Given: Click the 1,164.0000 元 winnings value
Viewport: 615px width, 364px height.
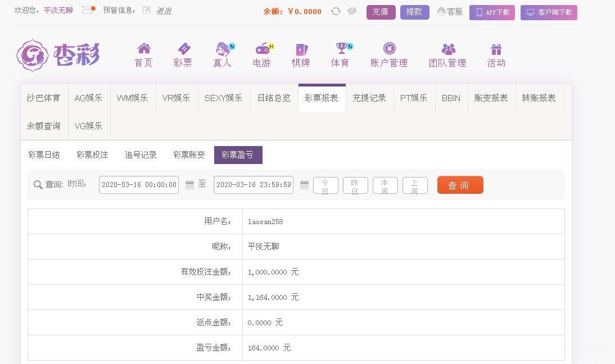Looking at the screenshot, I should click(273, 297).
